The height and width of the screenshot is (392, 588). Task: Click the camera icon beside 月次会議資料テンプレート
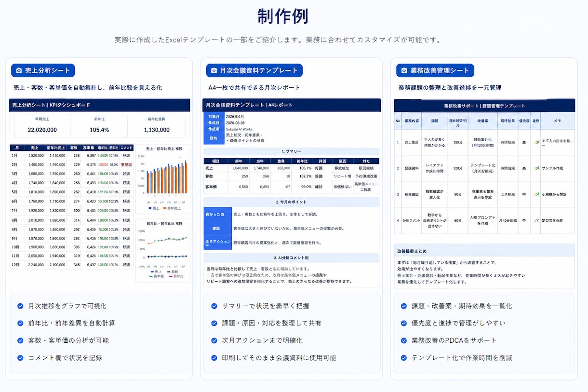(x=214, y=70)
